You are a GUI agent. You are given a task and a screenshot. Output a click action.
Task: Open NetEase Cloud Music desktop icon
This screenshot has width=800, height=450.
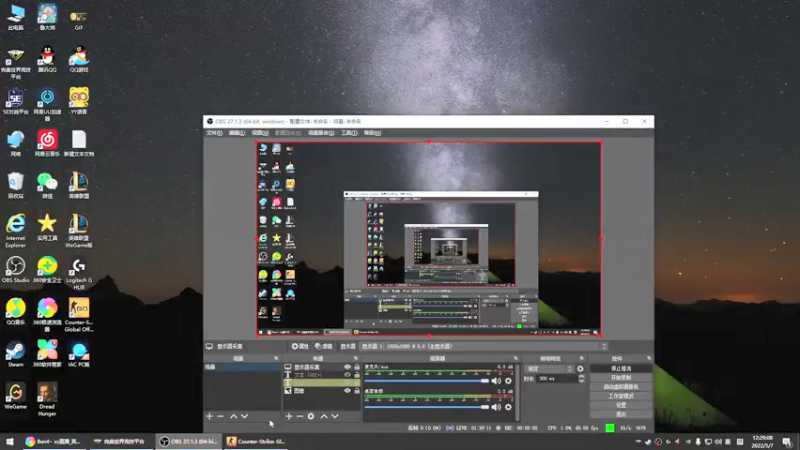click(x=47, y=143)
